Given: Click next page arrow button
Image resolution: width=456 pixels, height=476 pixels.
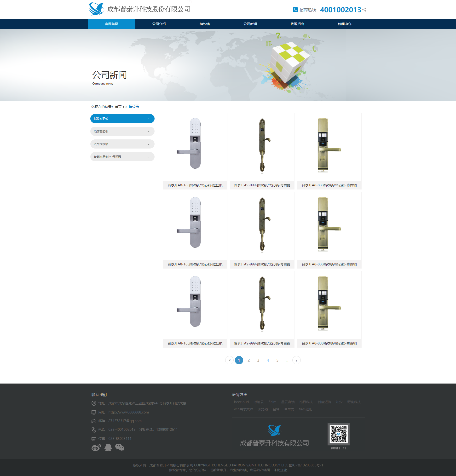Looking at the screenshot, I should pos(296,360).
